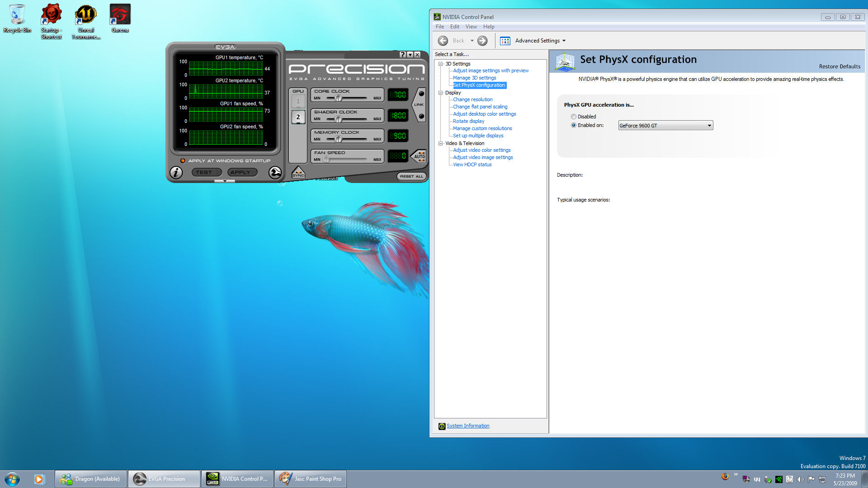
Task: Open the Razer tray icon
Action: tap(778, 479)
